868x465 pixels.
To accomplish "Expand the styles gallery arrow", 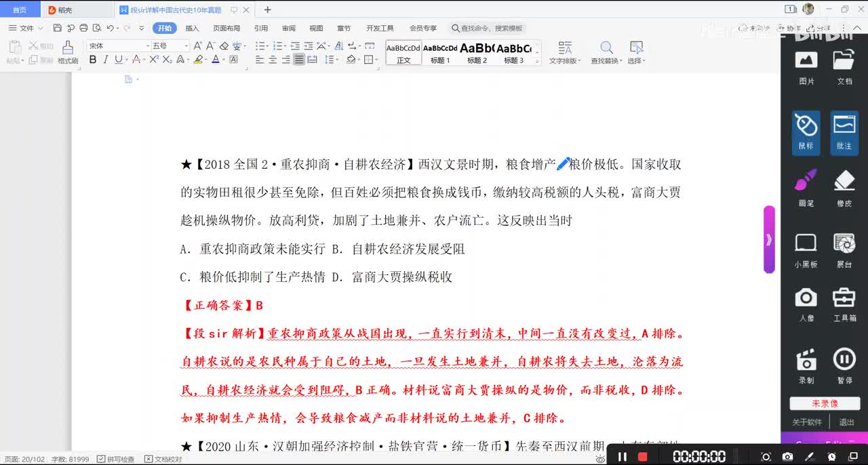I will (x=537, y=61).
